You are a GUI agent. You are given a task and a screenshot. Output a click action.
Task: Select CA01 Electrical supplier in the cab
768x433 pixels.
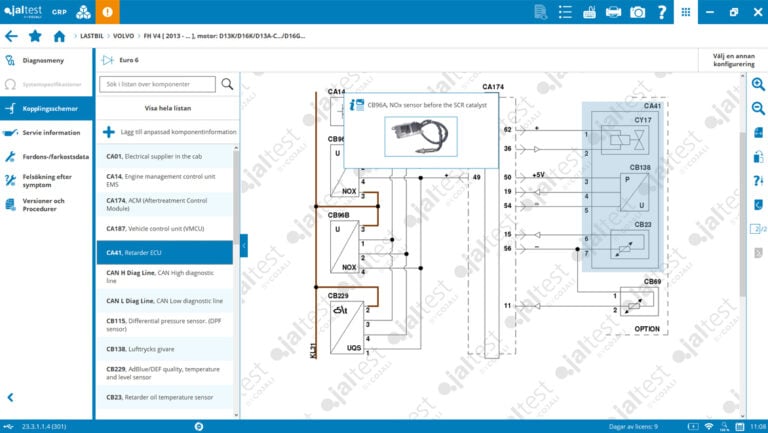coord(165,156)
